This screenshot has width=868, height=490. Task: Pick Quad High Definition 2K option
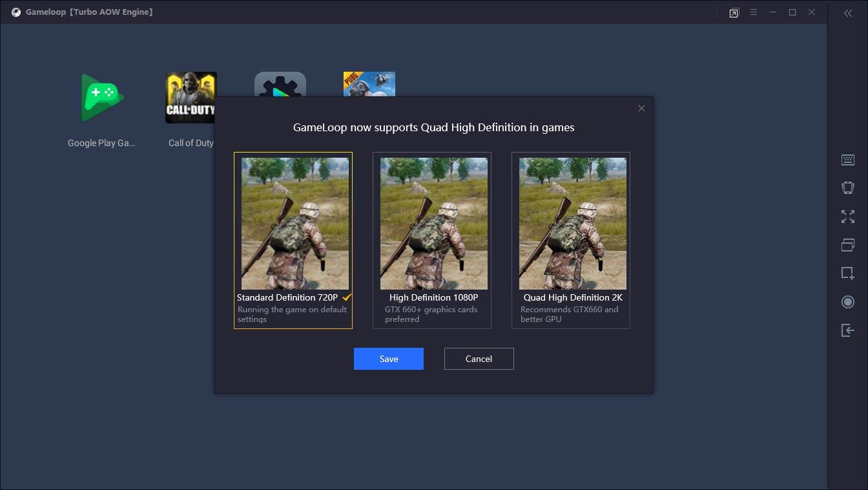click(571, 240)
